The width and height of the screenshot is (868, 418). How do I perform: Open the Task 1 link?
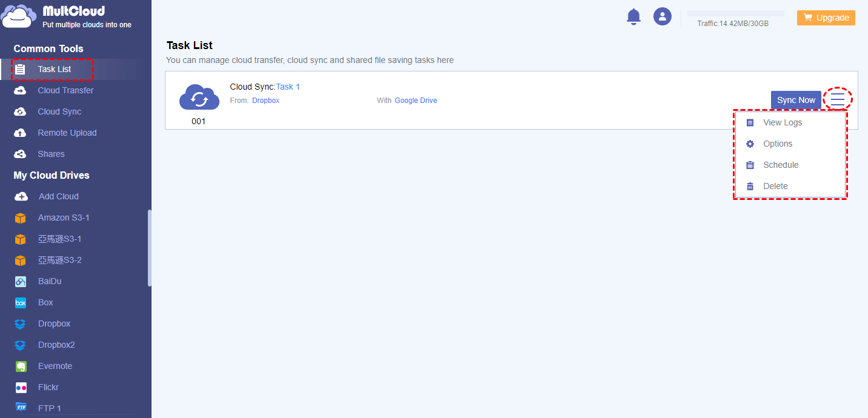tap(288, 87)
